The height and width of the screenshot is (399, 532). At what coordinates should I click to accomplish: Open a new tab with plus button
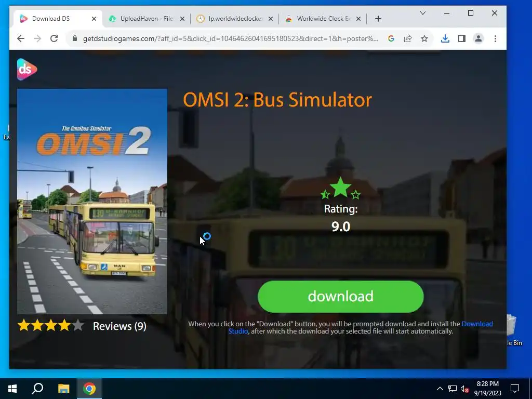[x=378, y=19]
